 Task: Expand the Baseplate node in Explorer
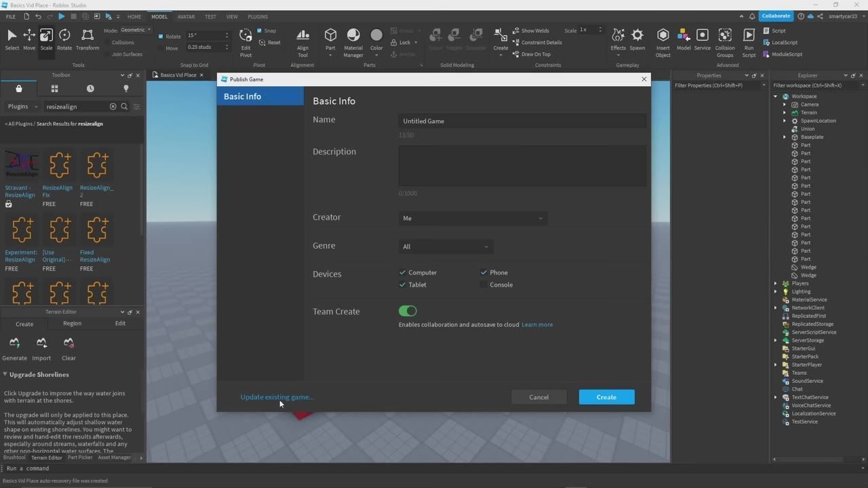(x=785, y=137)
